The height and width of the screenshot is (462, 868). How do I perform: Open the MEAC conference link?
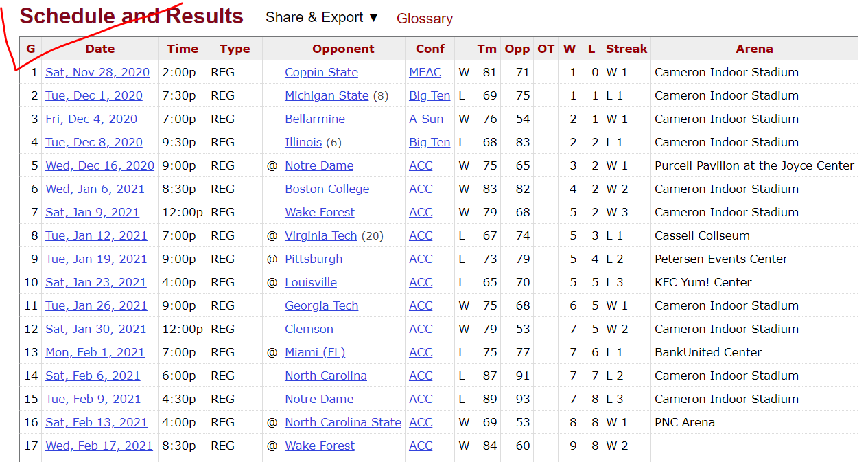(x=425, y=72)
